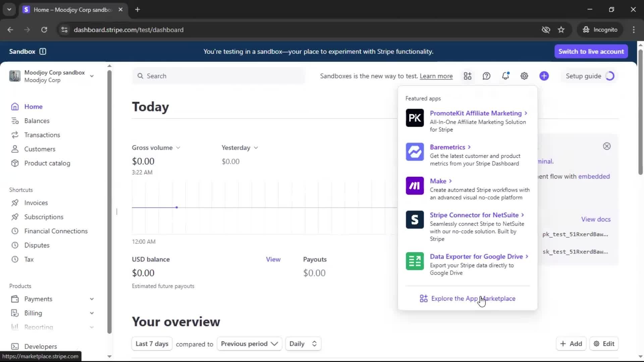Click the purple plus create icon
Viewport: 644px width, 362px height.
(x=544, y=76)
